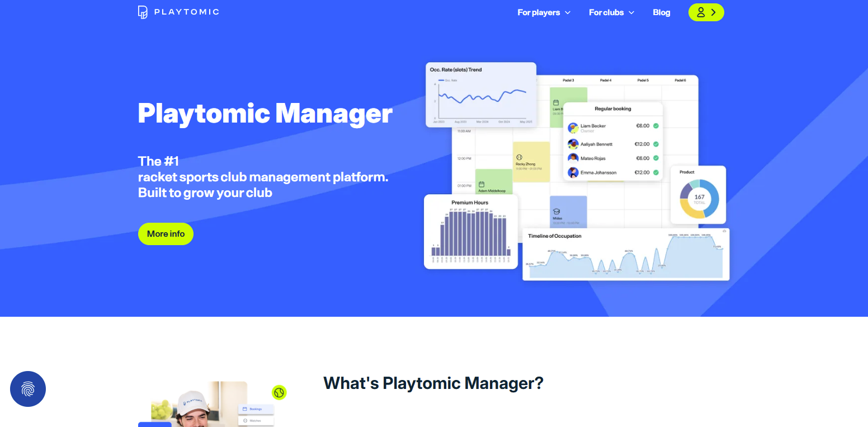Click Aaliyah Bennett's avatar
Viewport: 868px width, 427px height.
point(573,144)
